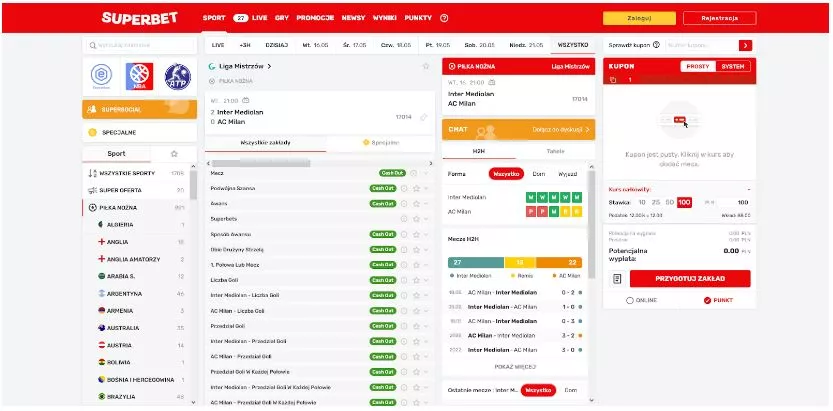Set stake to 25
This screenshot has width=833, height=411.
coord(656,202)
